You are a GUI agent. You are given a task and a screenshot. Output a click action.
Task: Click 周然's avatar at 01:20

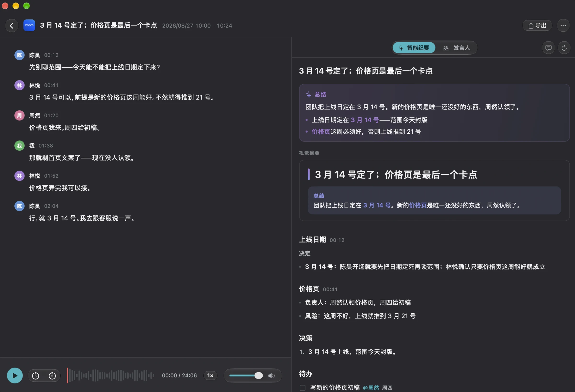point(19,115)
